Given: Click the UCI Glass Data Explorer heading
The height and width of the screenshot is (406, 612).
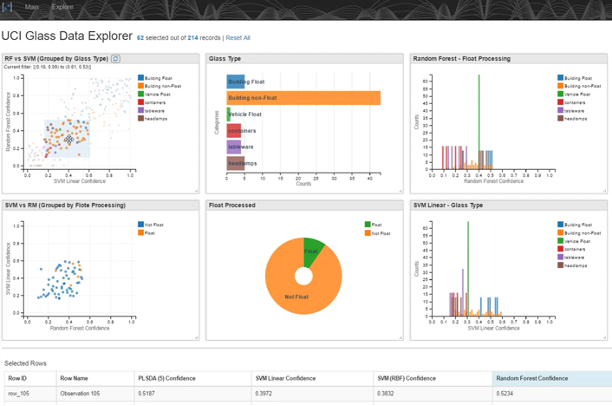Looking at the screenshot, I should pyautogui.click(x=67, y=36).
